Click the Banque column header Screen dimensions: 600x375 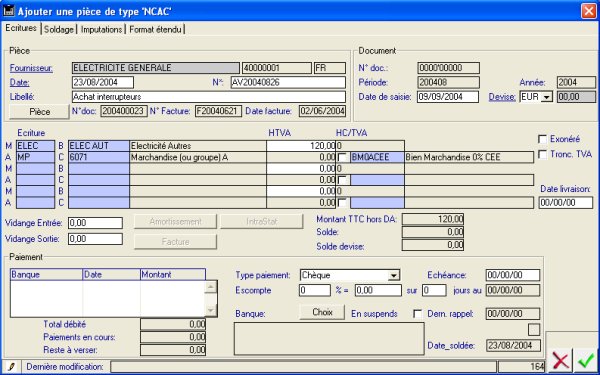[46, 274]
